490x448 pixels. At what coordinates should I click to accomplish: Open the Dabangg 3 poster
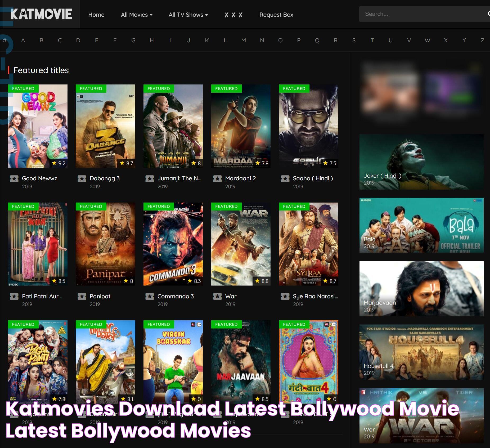point(105,126)
